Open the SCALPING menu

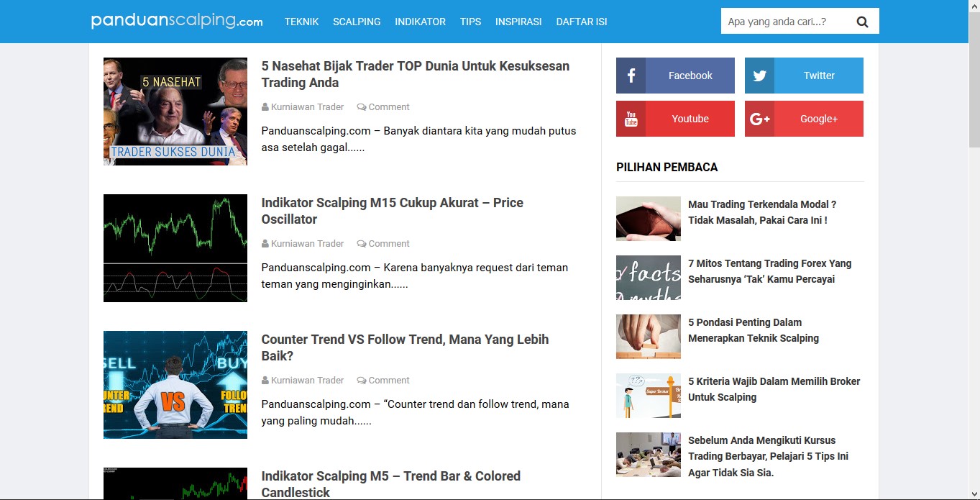[x=357, y=22]
